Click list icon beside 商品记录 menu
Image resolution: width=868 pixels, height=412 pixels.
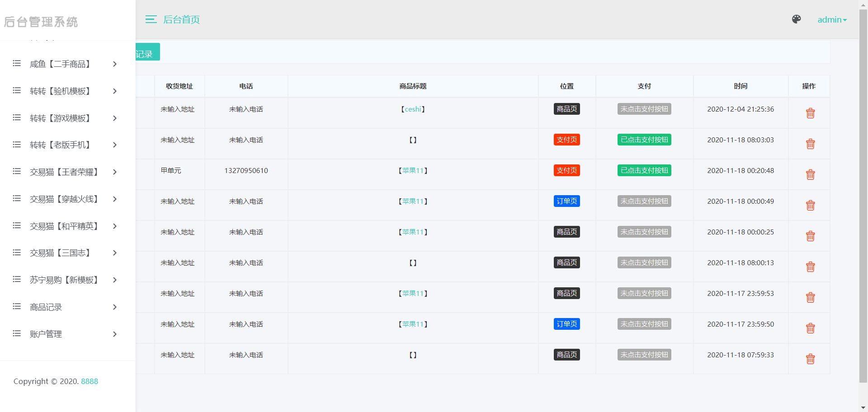17,306
